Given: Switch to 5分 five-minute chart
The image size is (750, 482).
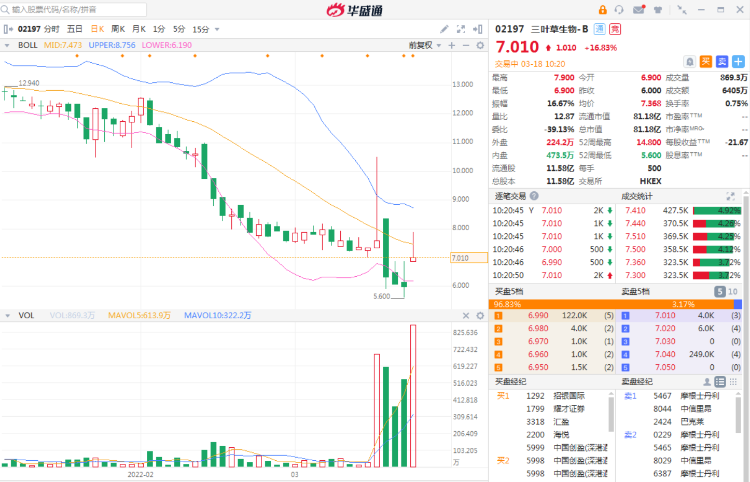Looking at the screenshot, I should click(179, 29).
